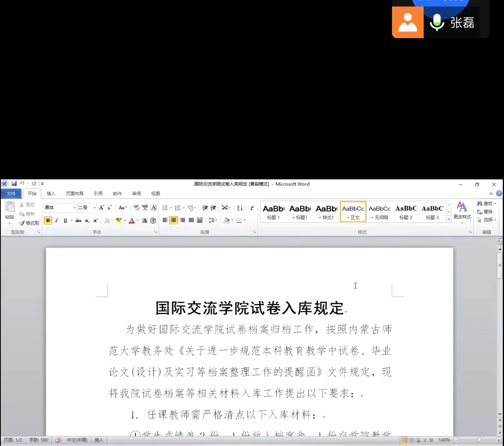This screenshot has height=446, width=504.
Task: Click the vertical scrollbar down arrow
Action: pos(500,414)
